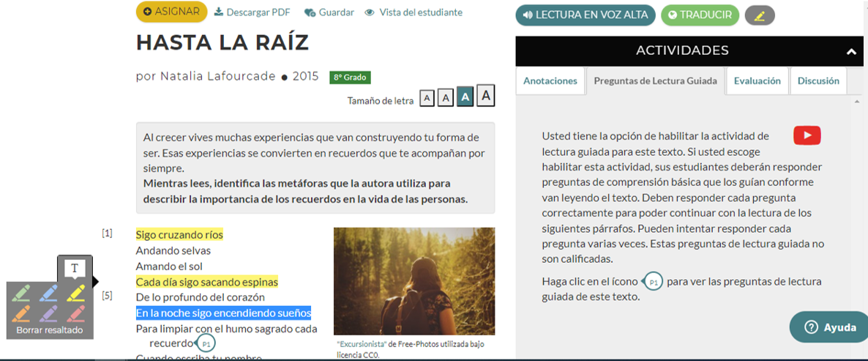Save the text with Guardar
The height and width of the screenshot is (361, 868).
point(329,12)
